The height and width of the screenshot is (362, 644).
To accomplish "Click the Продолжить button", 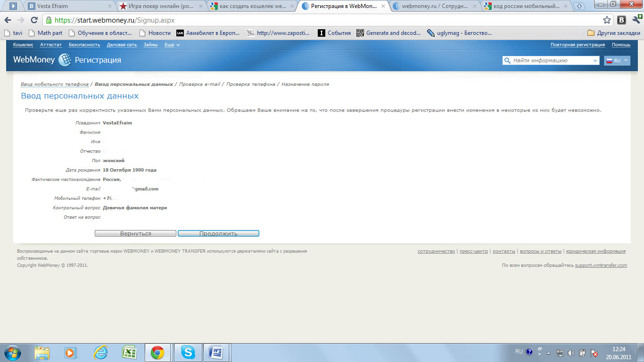I will 218,233.
